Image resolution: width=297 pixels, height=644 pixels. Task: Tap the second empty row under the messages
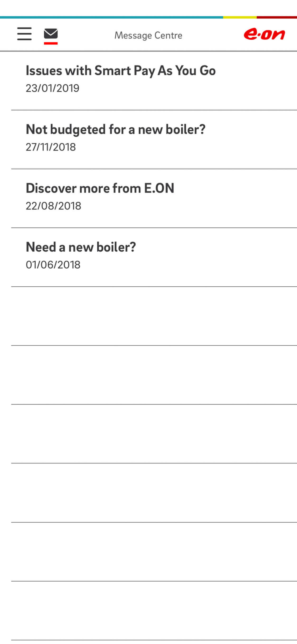point(154,375)
